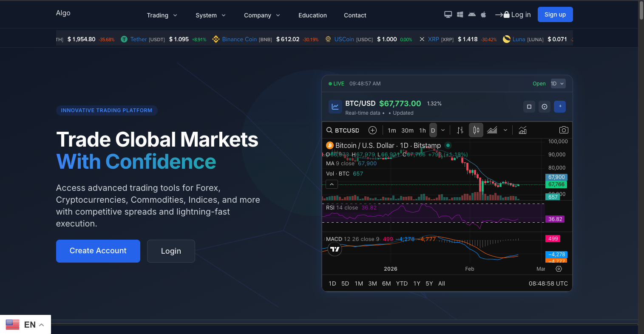Open the 1D timeframe dropdown next to Open
644x334 pixels.
[558, 84]
